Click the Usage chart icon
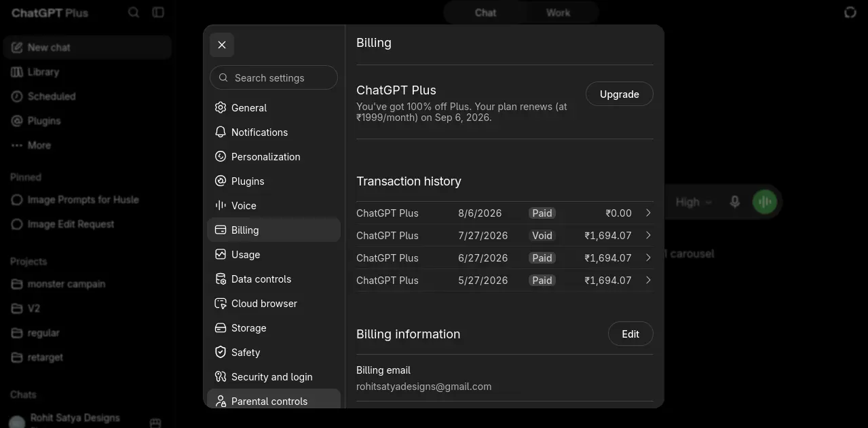 220,254
